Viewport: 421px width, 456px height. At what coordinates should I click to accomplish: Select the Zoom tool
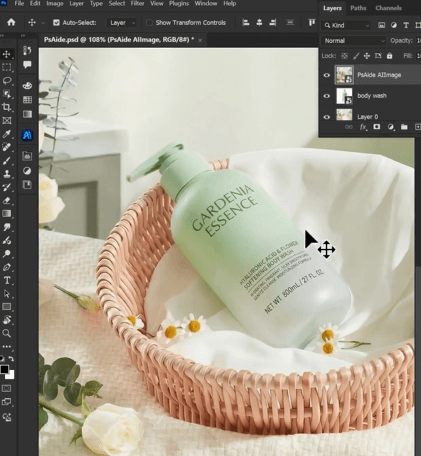[7, 333]
